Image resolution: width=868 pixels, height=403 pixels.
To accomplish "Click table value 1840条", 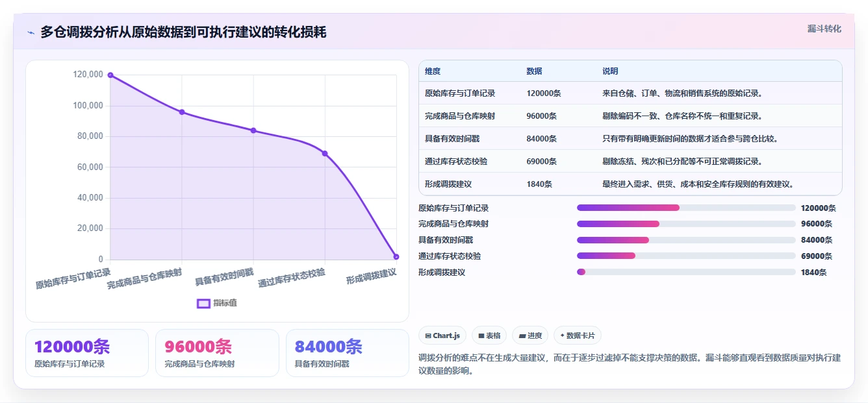I will tap(539, 184).
